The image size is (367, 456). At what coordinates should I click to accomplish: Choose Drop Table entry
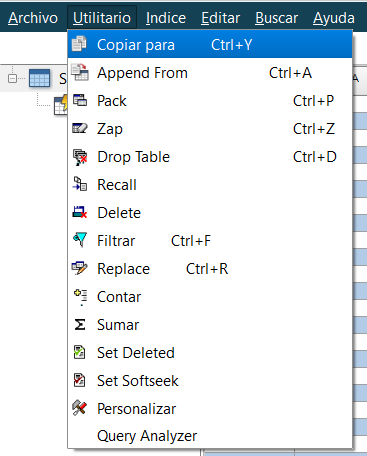(x=210, y=157)
